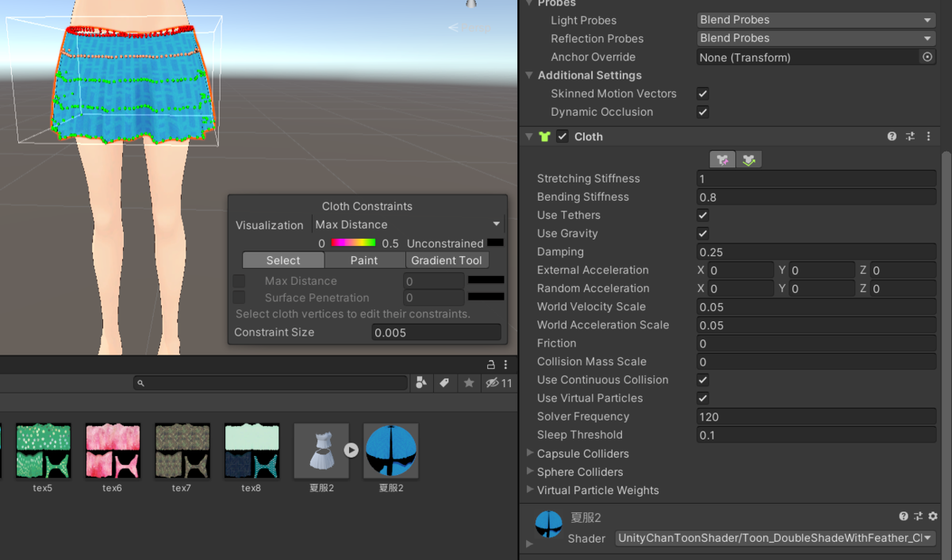
Task: Switch to Select mode in Cloth Constraints
Action: pos(283,260)
